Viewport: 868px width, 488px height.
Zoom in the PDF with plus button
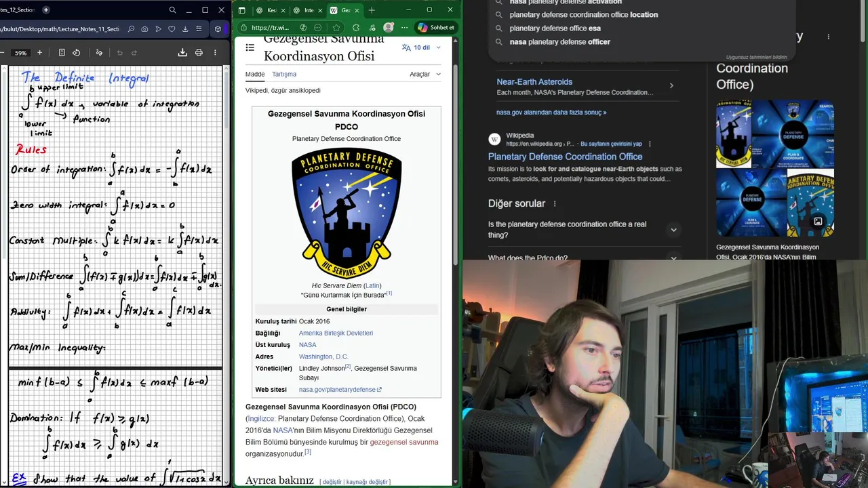pos(39,52)
